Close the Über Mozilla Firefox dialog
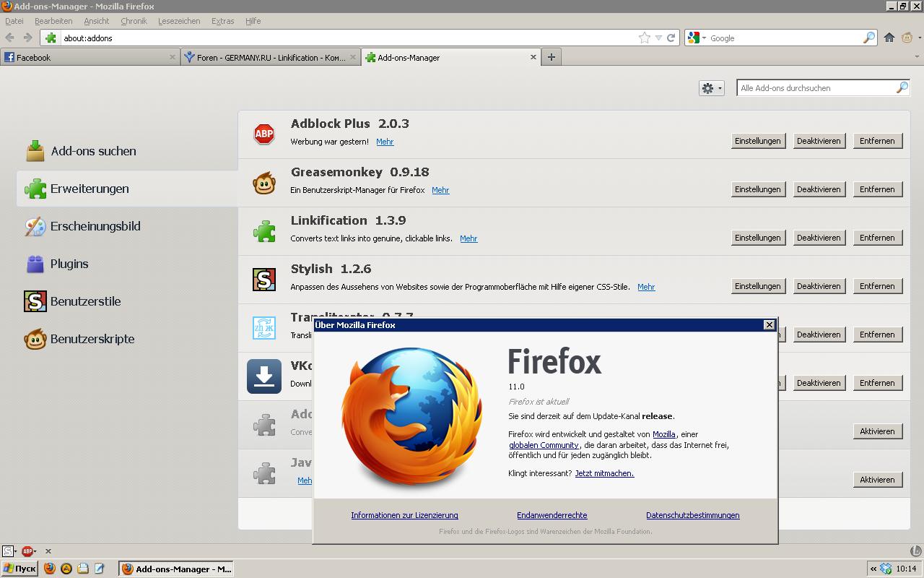The image size is (924, 578). [769, 325]
